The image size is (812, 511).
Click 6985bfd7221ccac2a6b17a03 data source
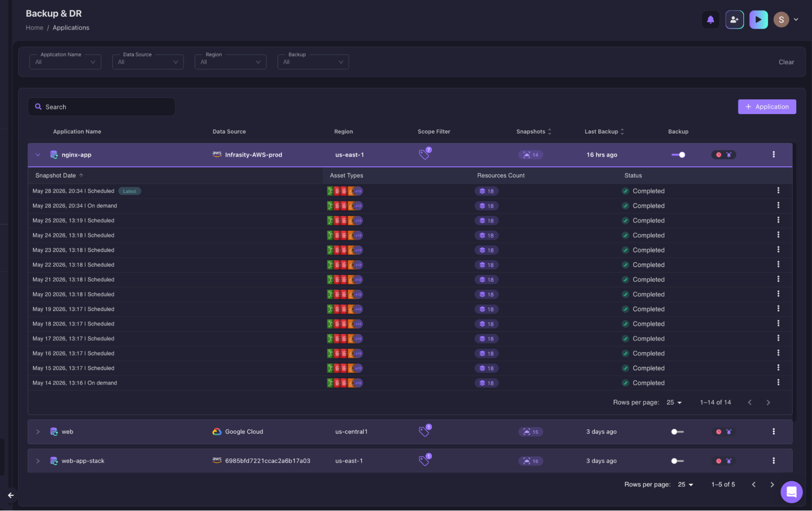(x=262, y=461)
